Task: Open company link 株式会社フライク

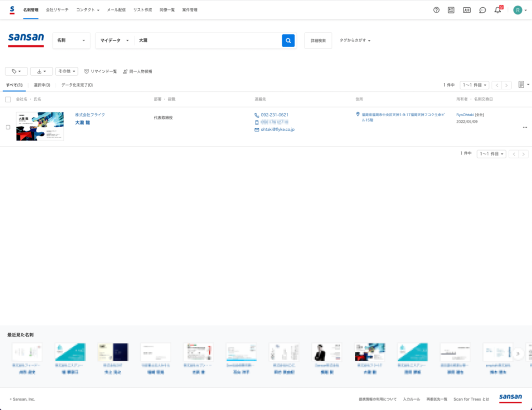Action: click(90, 115)
